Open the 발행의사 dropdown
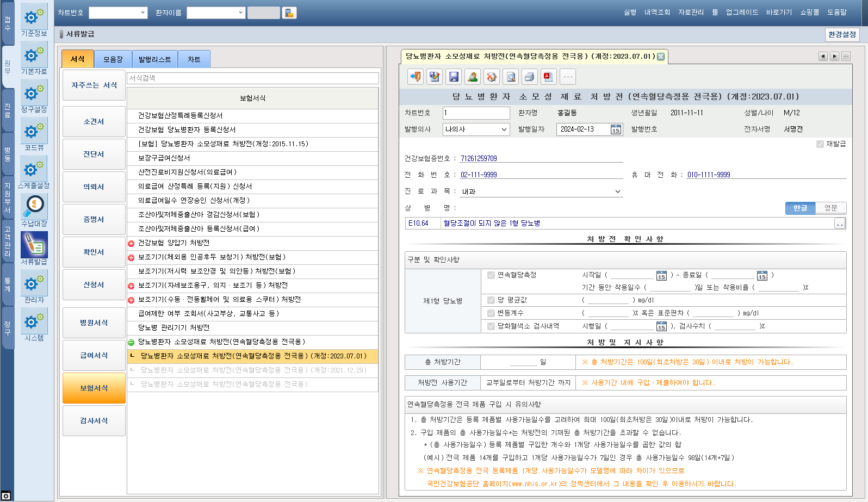 (504, 129)
